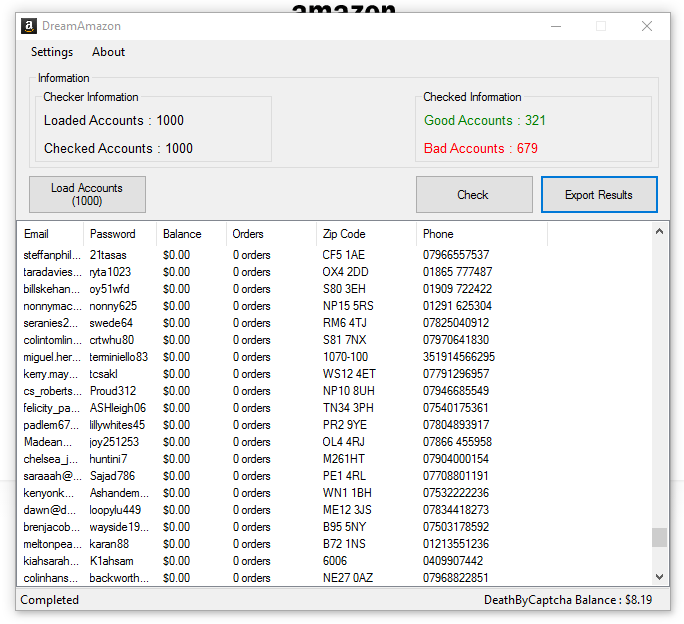
Task: Open the About menu
Action: pyautogui.click(x=108, y=52)
